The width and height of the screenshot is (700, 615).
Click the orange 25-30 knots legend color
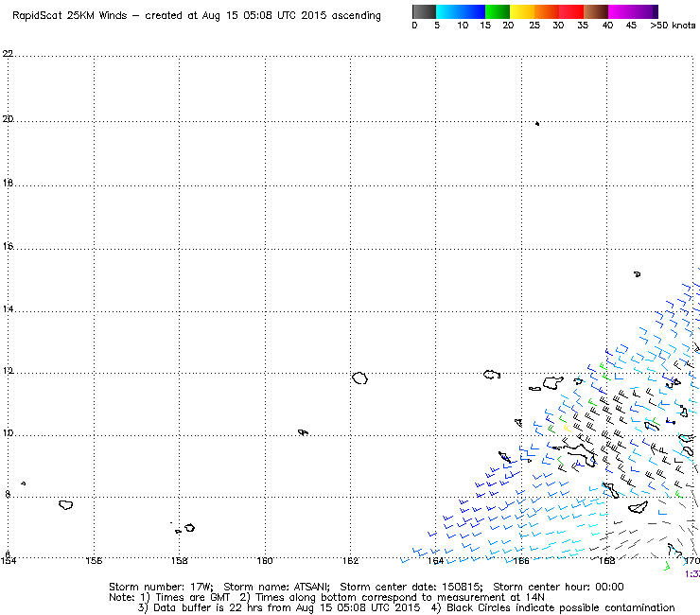tap(547, 11)
